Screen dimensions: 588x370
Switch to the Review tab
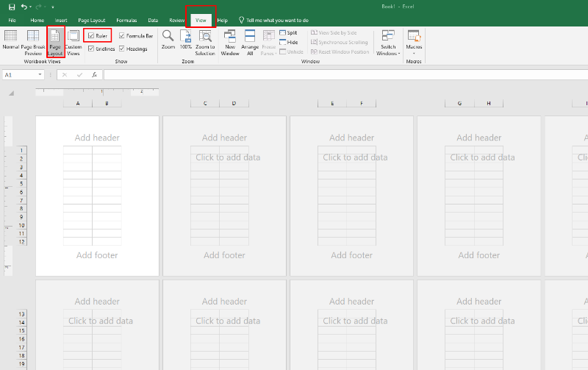click(x=176, y=21)
